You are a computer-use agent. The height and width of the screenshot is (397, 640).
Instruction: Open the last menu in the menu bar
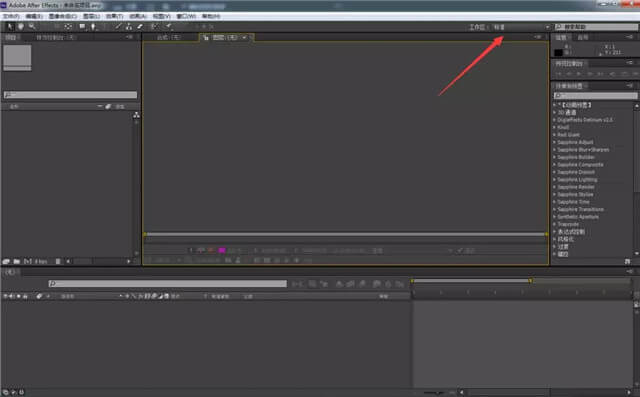pos(211,16)
